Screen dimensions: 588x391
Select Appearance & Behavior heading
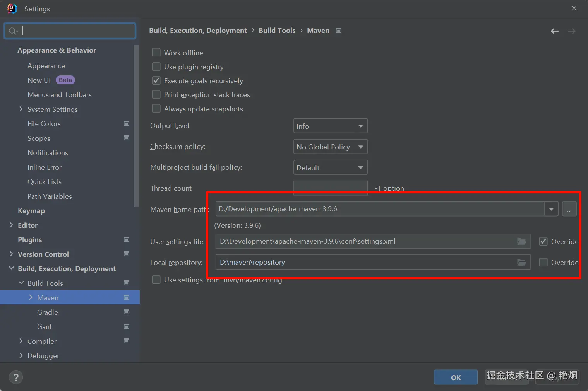pos(57,50)
